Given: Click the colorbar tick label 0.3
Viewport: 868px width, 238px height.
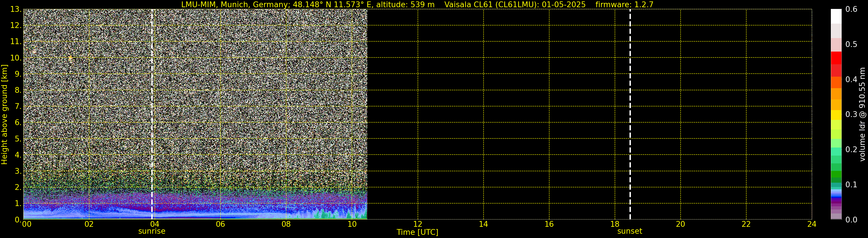Looking at the screenshot, I should point(852,114).
